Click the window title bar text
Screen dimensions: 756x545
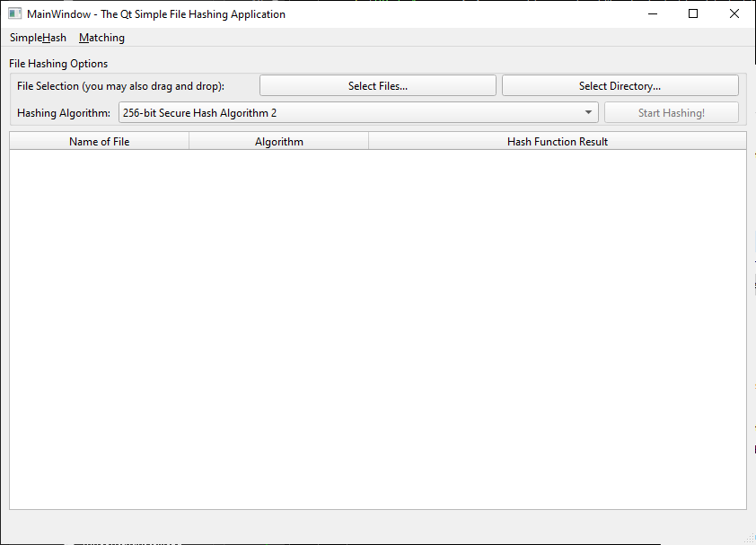tap(156, 14)
